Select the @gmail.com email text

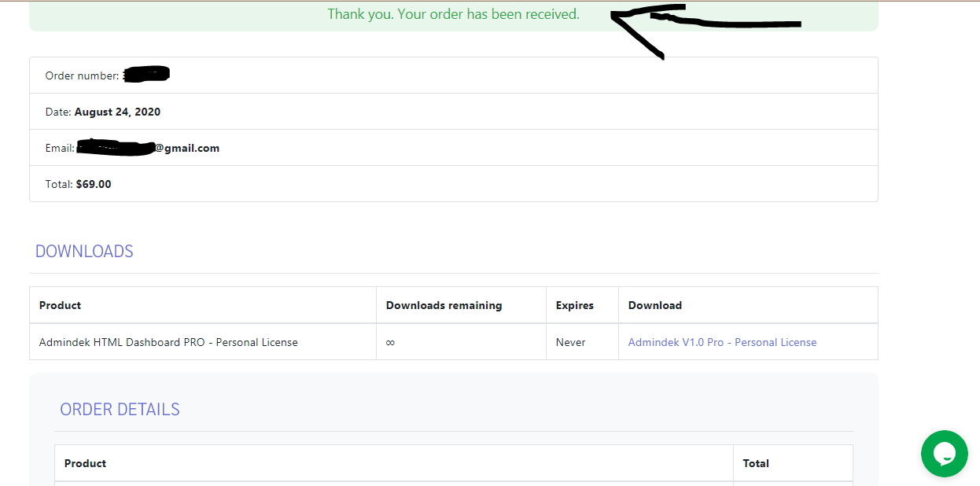pyautogui.click(x=187, y=148)
